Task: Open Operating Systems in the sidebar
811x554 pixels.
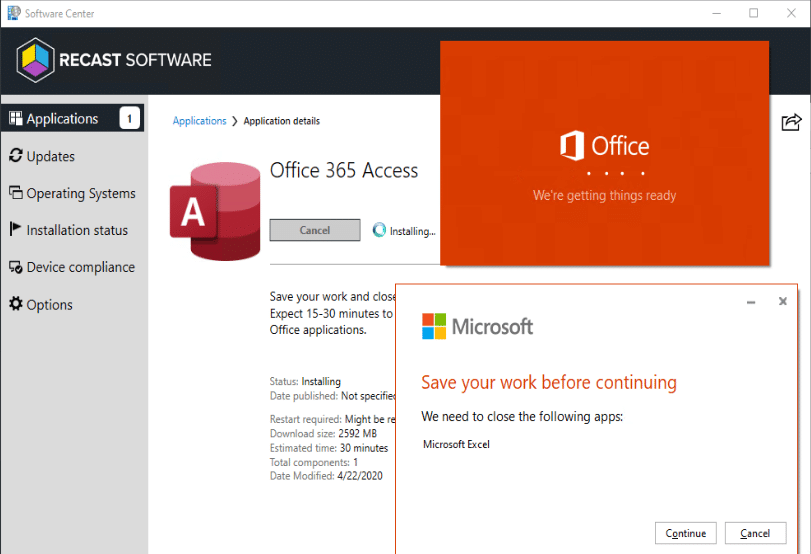Action: pos(80,193)
